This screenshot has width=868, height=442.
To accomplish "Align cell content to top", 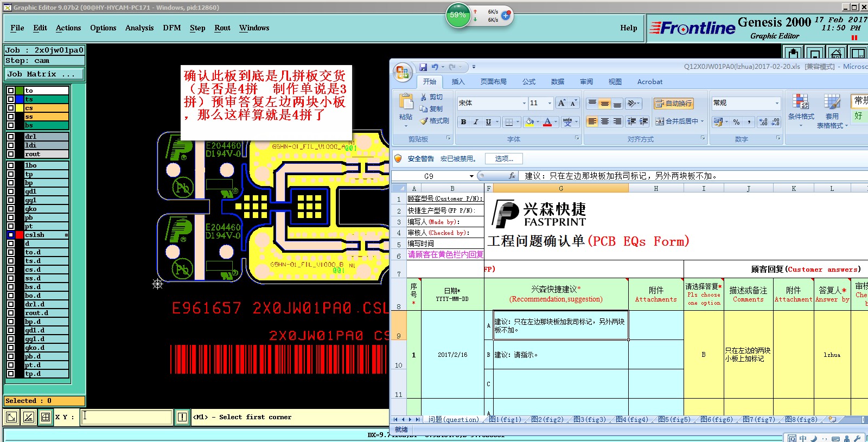I will pyautogui.click(x=592, y=103).
